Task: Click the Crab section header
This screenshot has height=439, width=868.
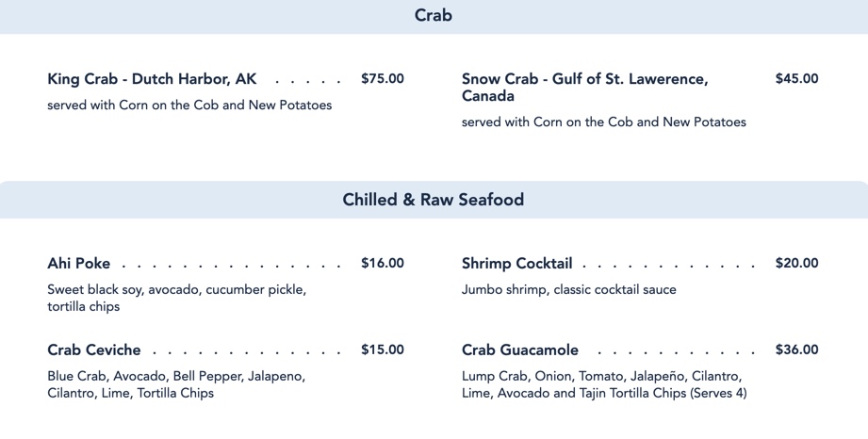Action: coord(434,16)
